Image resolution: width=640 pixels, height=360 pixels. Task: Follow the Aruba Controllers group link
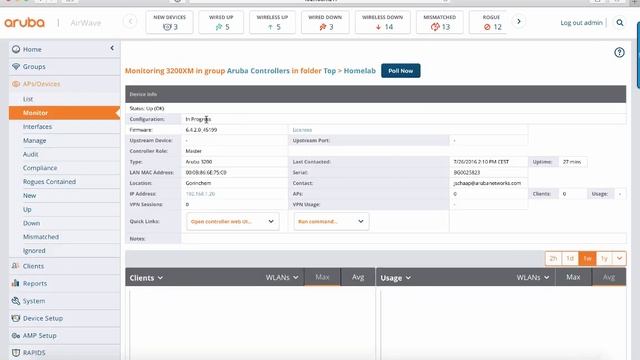coord(258,71)
